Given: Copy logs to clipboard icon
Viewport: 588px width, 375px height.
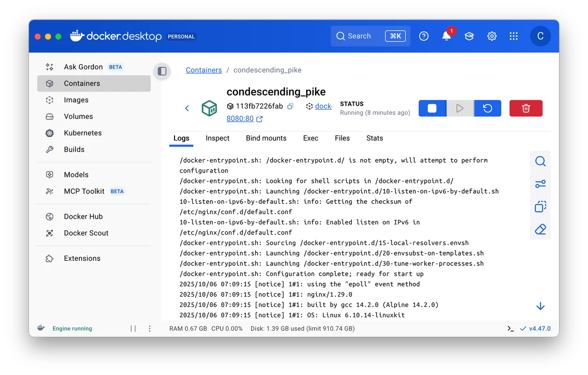Looking at the screenshot, I should [540, 207].
